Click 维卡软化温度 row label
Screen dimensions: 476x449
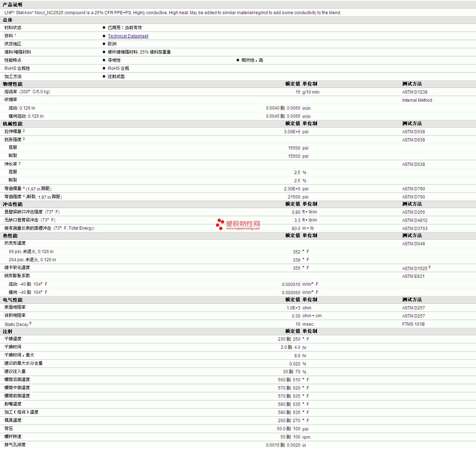[x=17, y=268]
